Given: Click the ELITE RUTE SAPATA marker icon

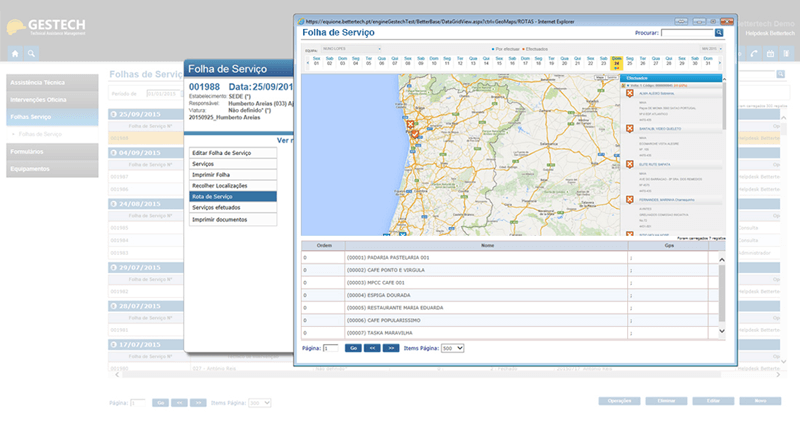Looking at the screenshot, I should pos(628,163).
